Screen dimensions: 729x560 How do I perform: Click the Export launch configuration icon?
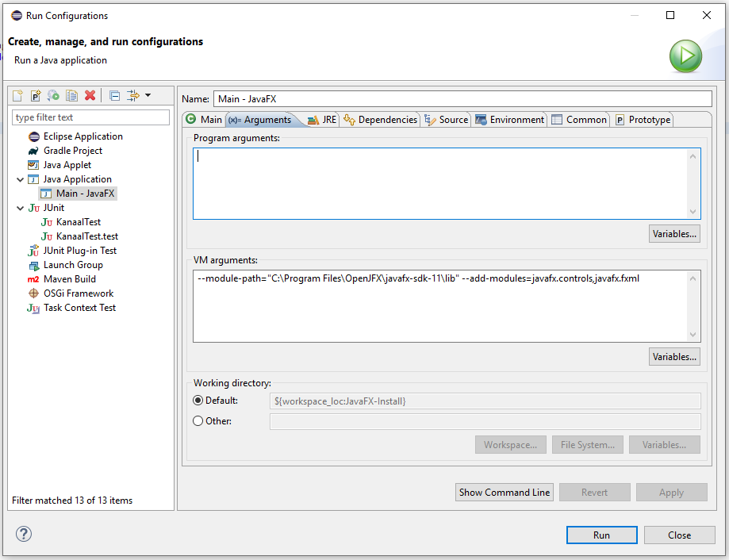coord(53,95)
